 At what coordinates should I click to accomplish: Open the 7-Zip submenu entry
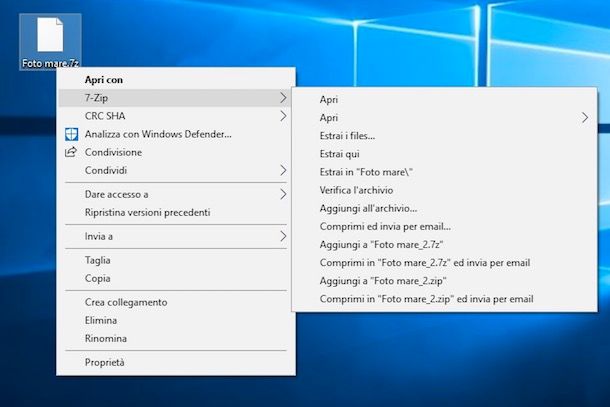click(x=176, y=98)
